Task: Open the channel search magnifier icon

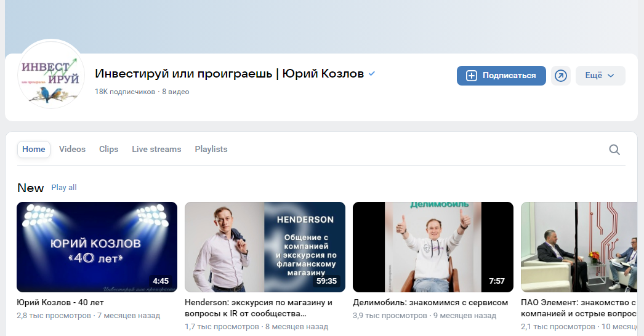Action: [614, 150]
